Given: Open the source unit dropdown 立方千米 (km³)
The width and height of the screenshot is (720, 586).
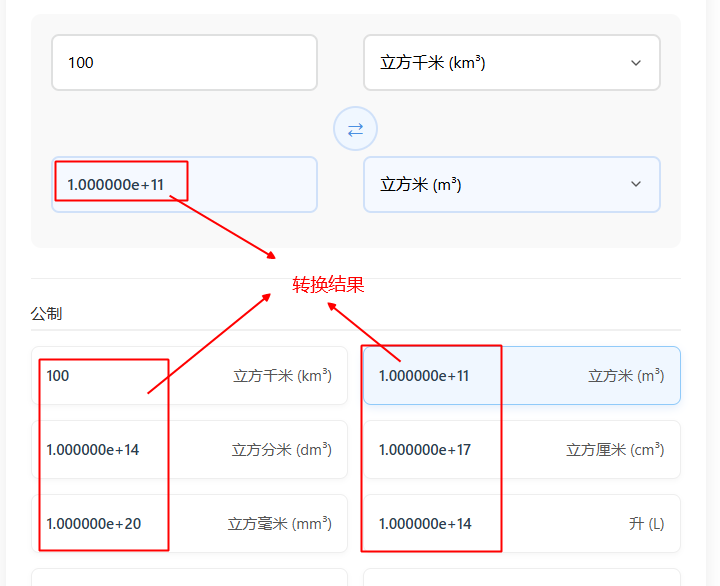Looking at the screenshot, I should click(512, 62).
